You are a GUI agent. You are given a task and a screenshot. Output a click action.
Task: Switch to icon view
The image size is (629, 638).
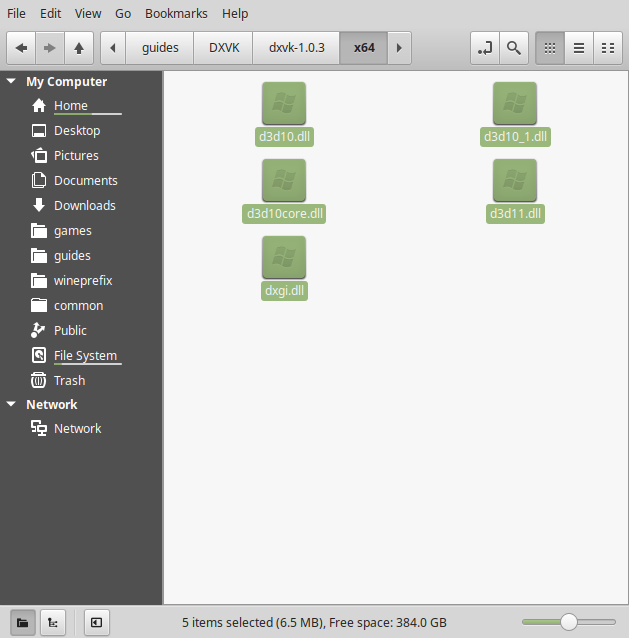(x=550, y=48)
